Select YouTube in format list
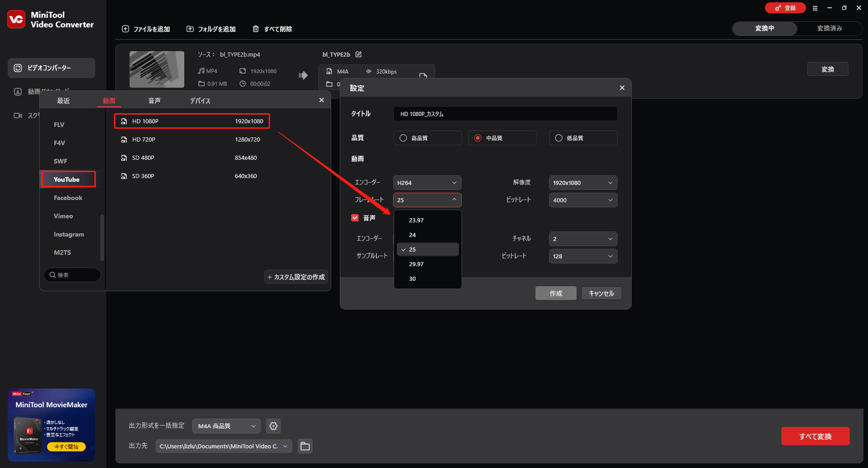Image resolution: width=868 pixels, height=468 pixels. tap(68, 179)
